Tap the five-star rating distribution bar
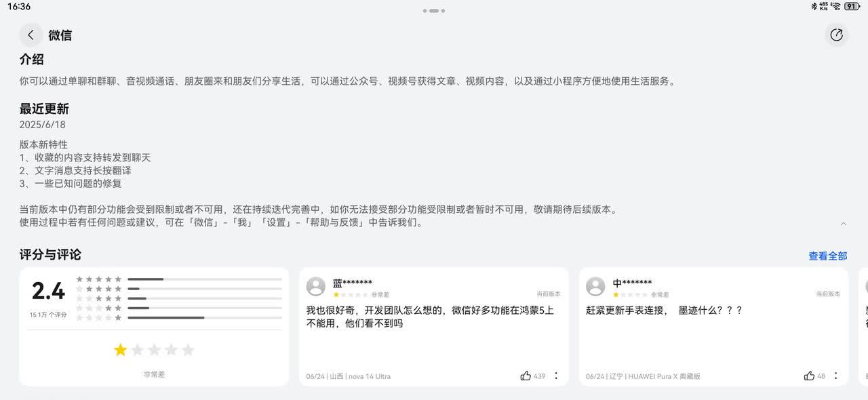Viewport: 868px width, 400px height. coord(205,279)
